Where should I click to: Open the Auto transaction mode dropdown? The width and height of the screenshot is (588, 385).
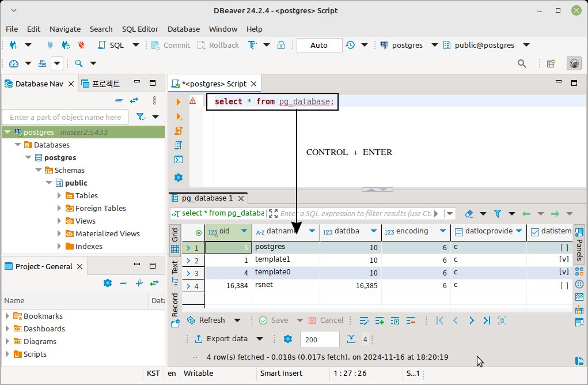click(x=319, y=45)
